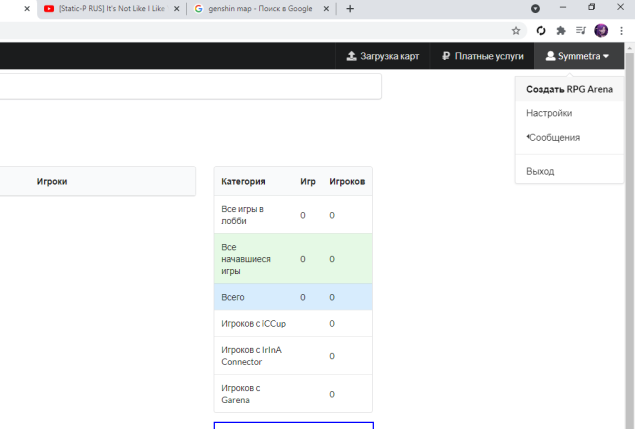Close the current first tab

pyautogui.click(x=27, y=9)
